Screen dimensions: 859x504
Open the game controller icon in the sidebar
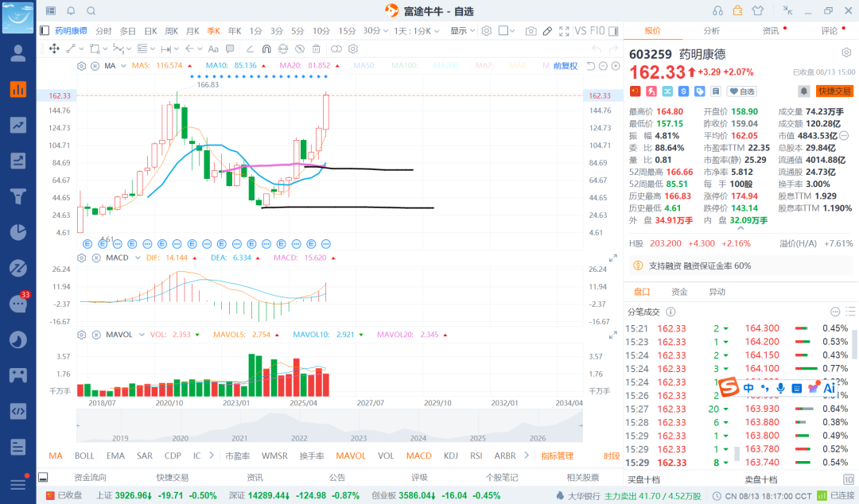click(x=18, y=375)
